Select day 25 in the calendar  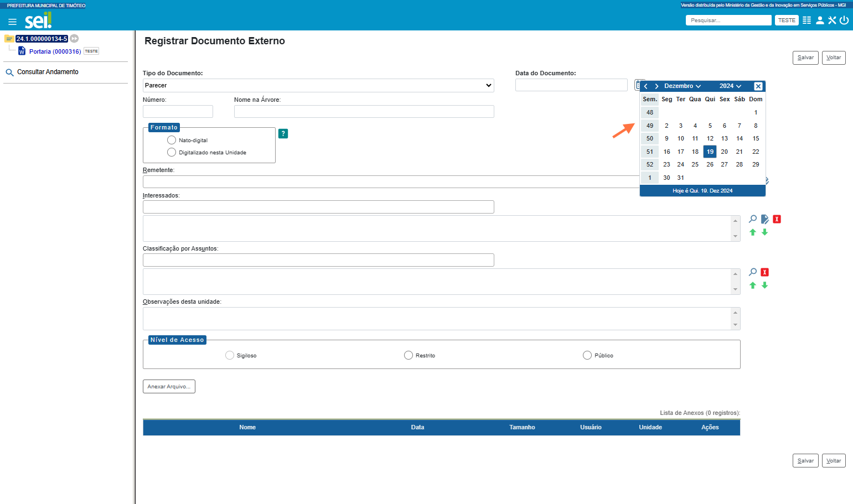pos(695,164)
